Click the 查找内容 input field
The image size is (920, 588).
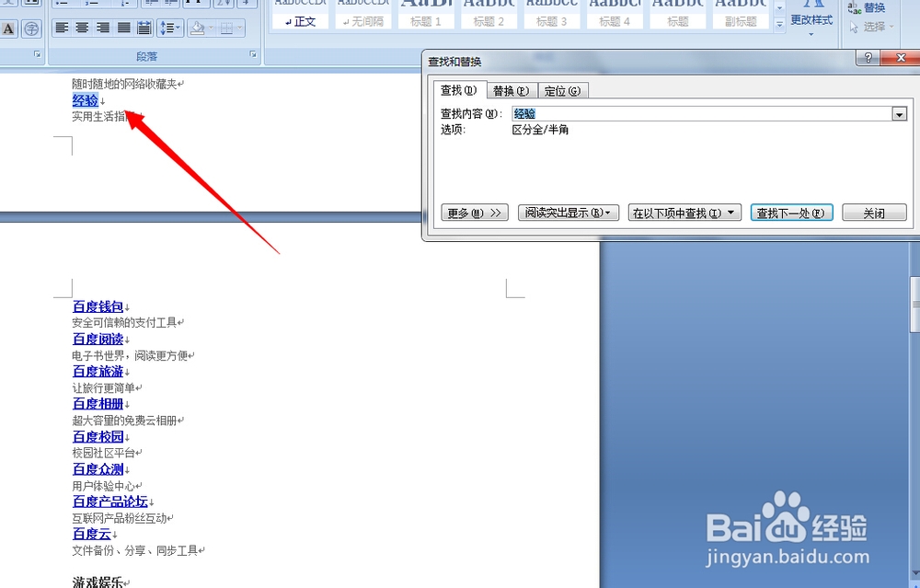coord(702,114)
